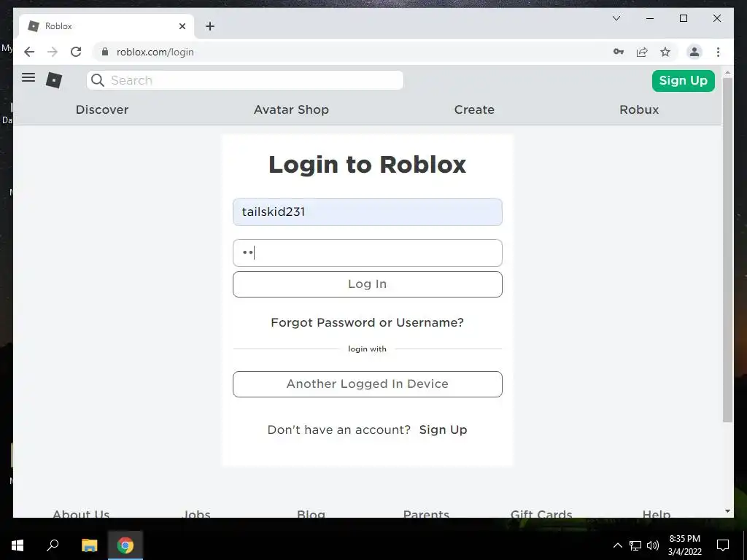Open the Robux page
The height and width of the screenshot is (560, 747).
[639, 109]
